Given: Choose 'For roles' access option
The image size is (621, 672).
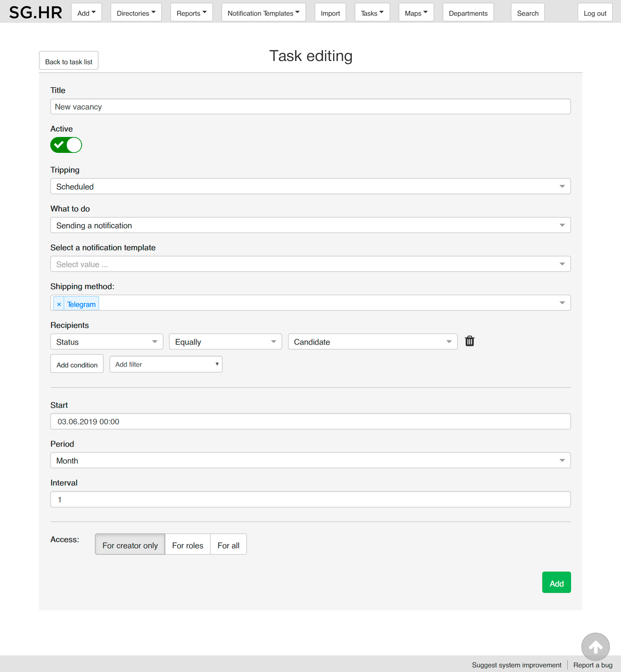Looking at the screenshot, I should tap(187, 545).
